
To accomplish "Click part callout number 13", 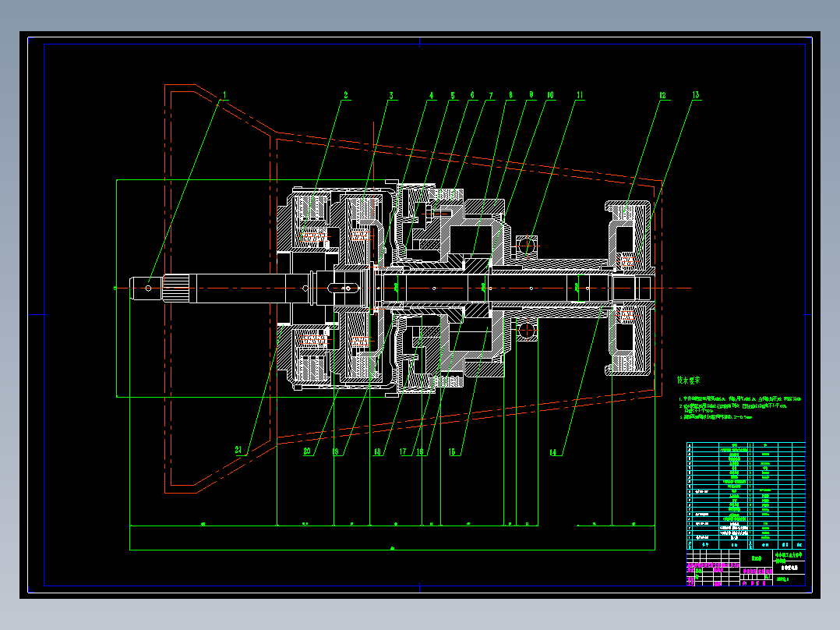I will pos(695,95).
